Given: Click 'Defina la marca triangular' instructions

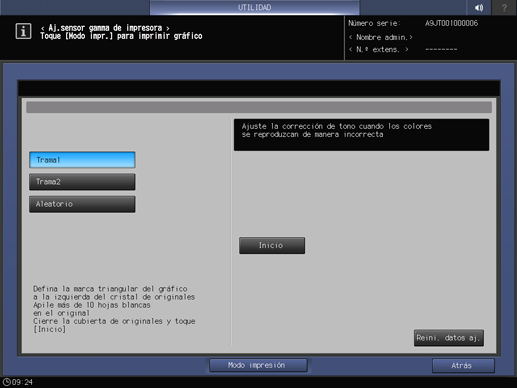Looking at the screenshot, I should point(114,309).
